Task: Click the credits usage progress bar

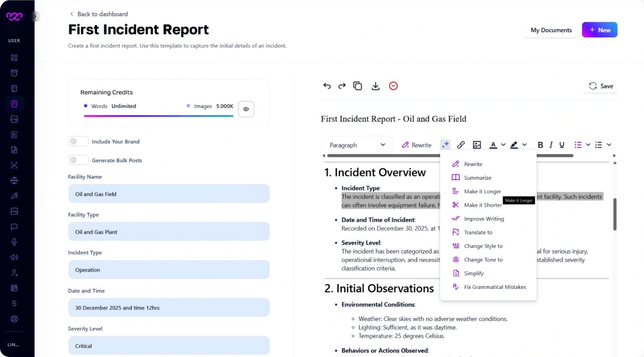Action: pyautogui.click(x=159, y=116)
